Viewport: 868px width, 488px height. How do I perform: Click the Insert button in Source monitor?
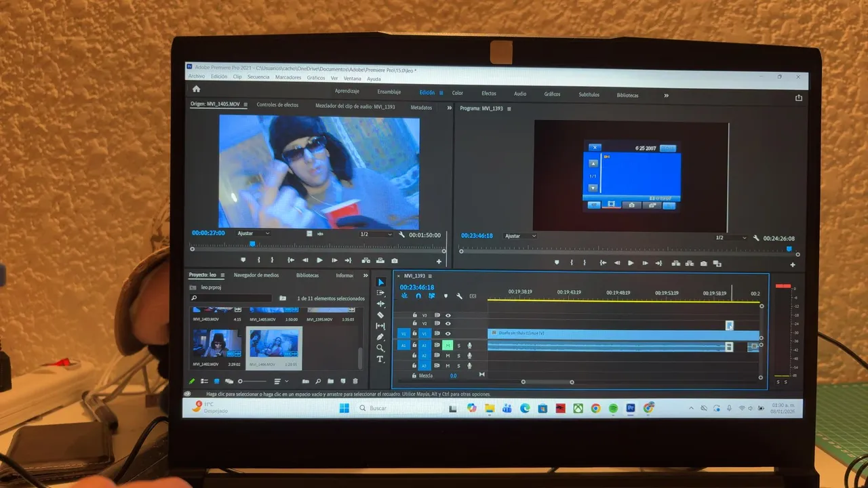366,260
